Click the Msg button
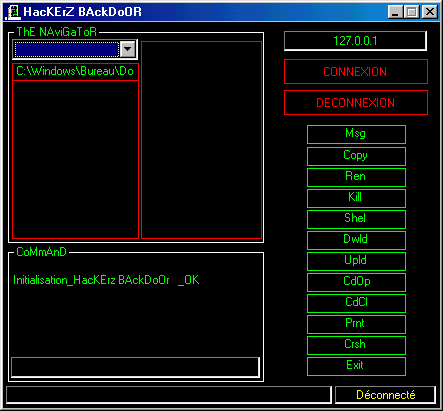Image resolution: width=443 pixels, height=411 pixels. [356, 134]
